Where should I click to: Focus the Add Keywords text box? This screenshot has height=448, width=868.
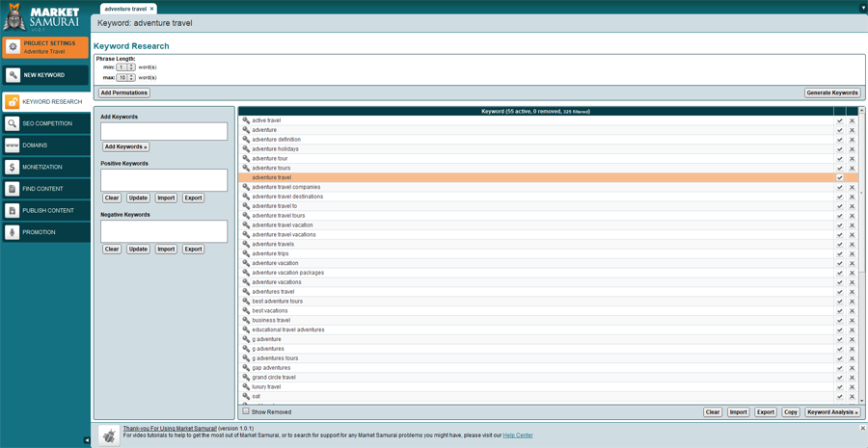[164, 131]
